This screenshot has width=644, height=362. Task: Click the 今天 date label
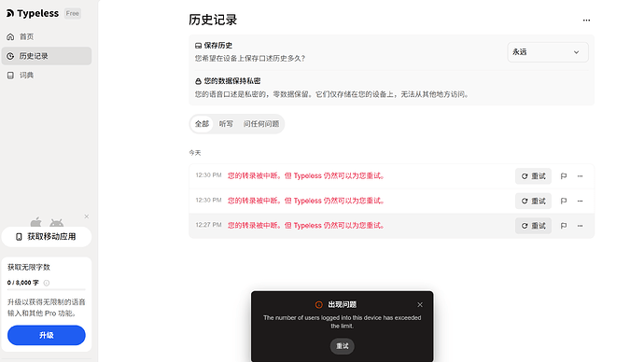pos(195,153)
